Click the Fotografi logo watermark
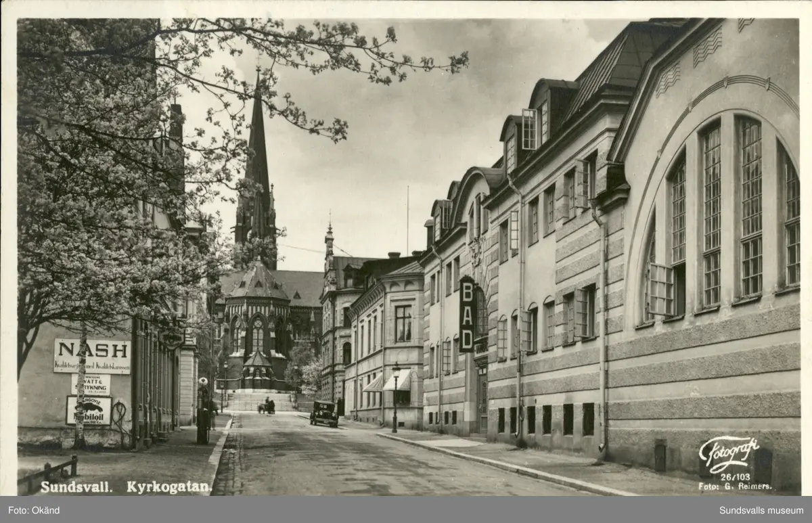Screen dimensions: 812x523 coord(728,451)
